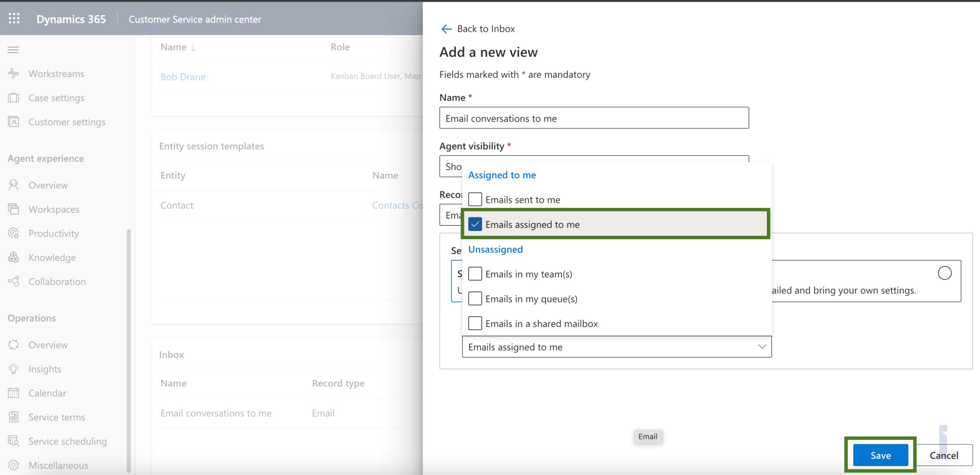Click the Cancel button
Image resolution: width=980 pixels, height=475 pixels.
click(944, 455)
